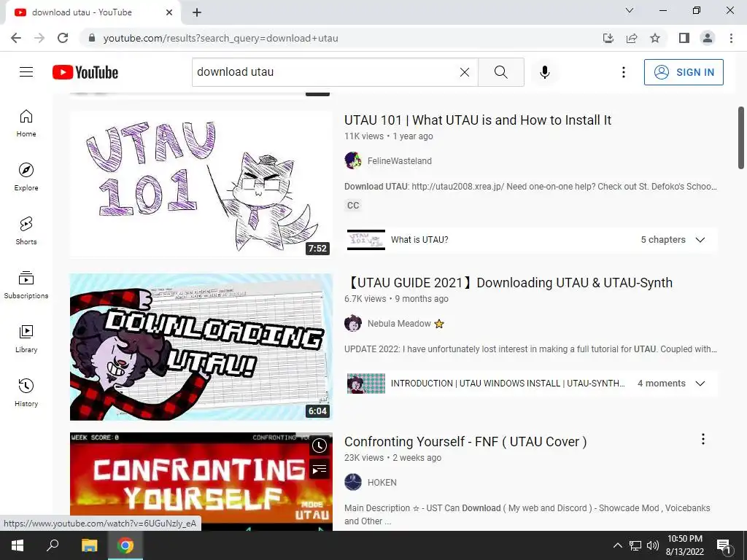The height and width of the screenshot is (560, 747).
Task: Open Windows taskbar search
Action: 53,545
